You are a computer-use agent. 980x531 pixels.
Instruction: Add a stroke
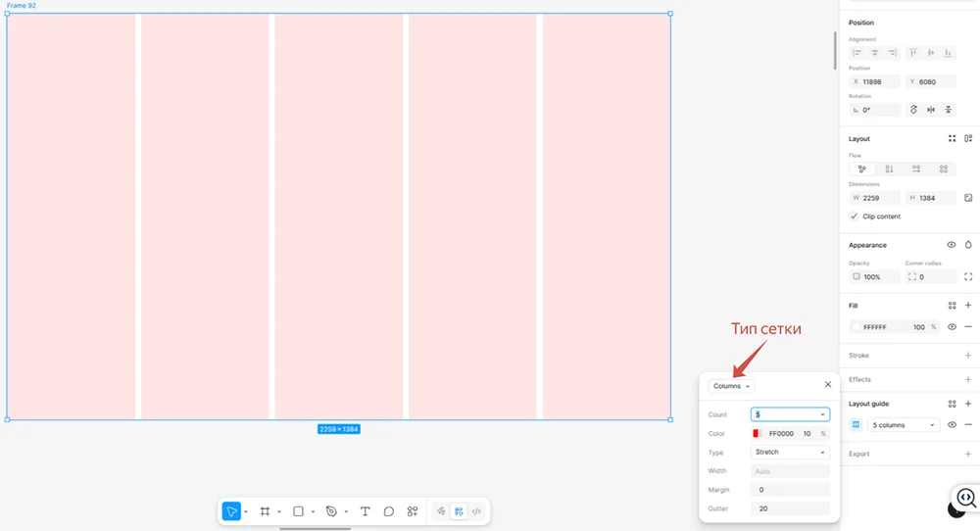(968, 355)
